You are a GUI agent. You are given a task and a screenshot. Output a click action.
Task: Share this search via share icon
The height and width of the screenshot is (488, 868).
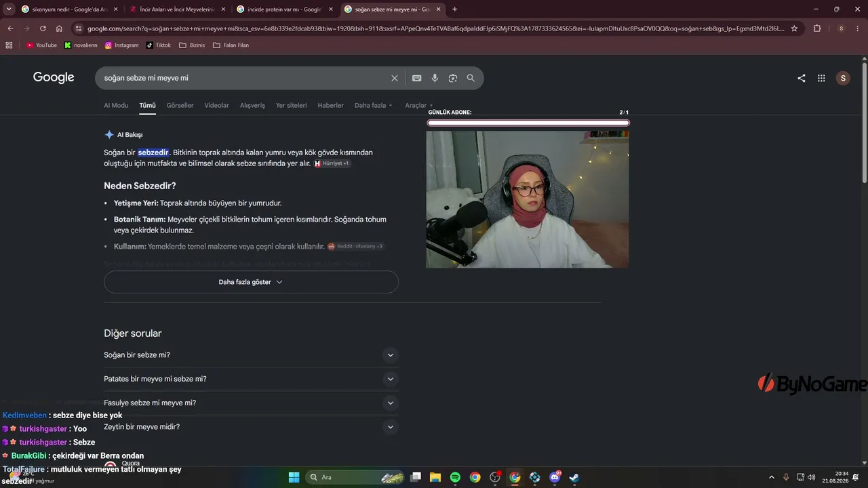tap(802, 78)
